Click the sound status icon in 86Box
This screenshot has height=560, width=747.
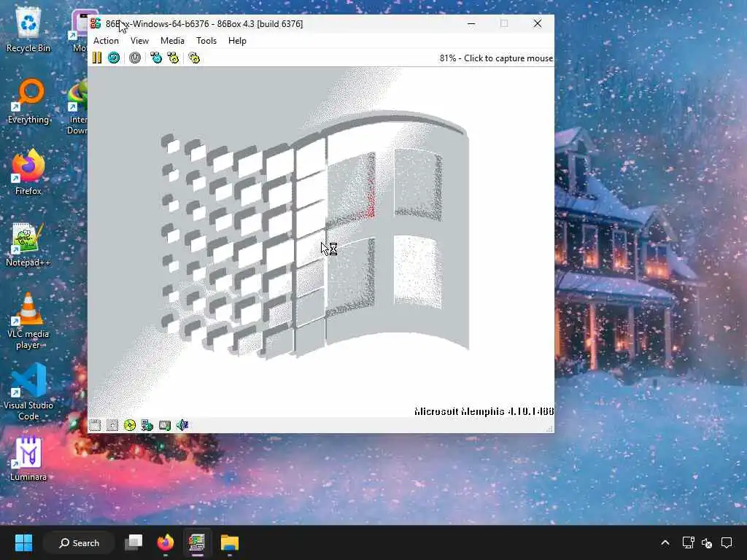tap(182, 425)
